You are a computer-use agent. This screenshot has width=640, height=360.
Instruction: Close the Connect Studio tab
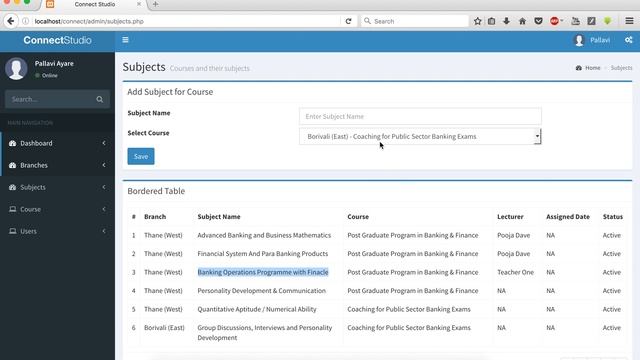pos(139,4)
